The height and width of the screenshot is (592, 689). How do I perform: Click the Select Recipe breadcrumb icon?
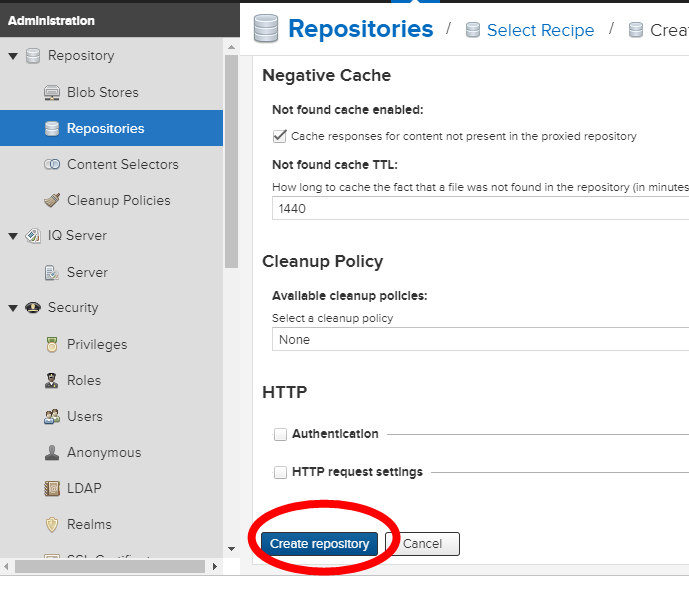point(473,30)
